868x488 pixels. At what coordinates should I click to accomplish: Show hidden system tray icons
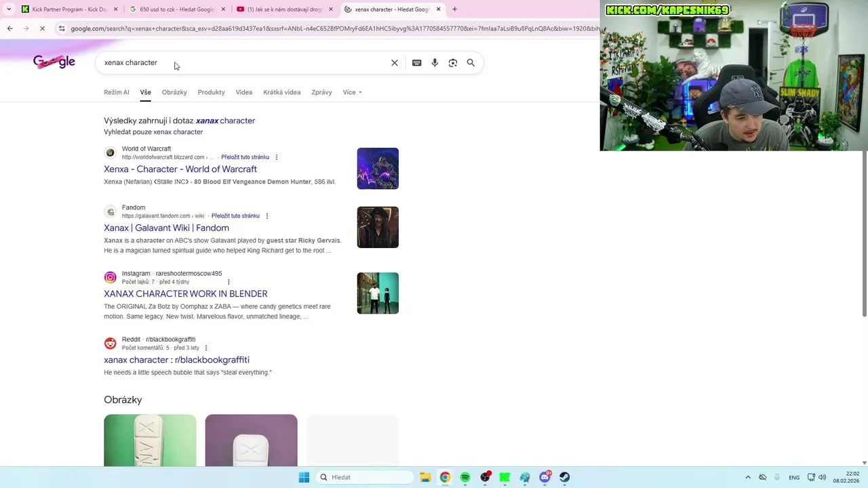tap(748, 477)
